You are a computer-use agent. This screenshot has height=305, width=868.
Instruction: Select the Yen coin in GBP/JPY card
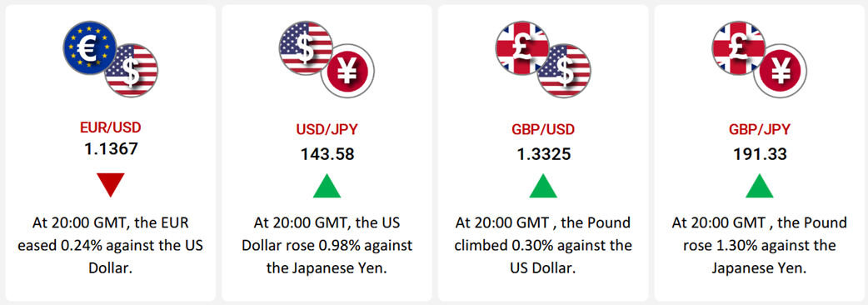point(780,70)
